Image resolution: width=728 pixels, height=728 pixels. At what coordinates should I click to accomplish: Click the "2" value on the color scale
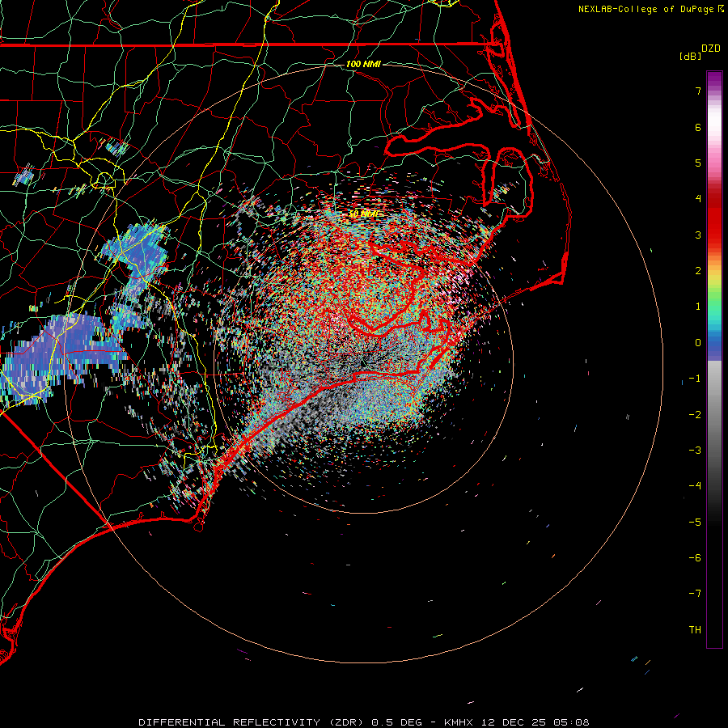pyautogui.click(x=698, y=271)
